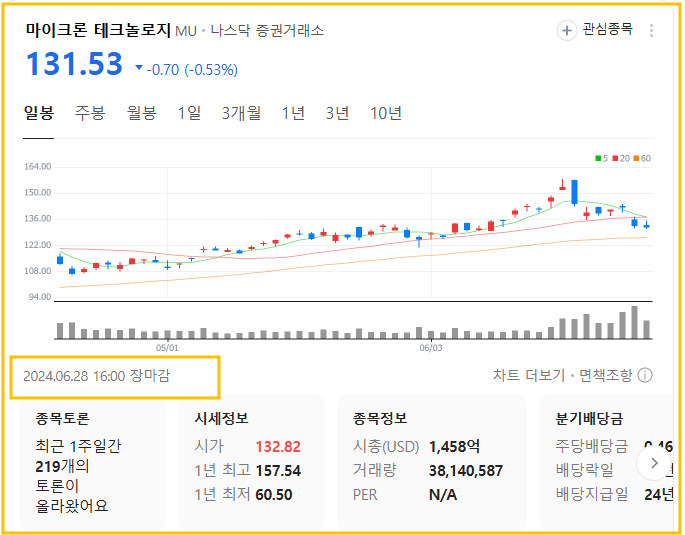Open 차트 더보기 link
The height and width of the screenshot is (535, 685).
pyautogui.click(x=529, y=375)
